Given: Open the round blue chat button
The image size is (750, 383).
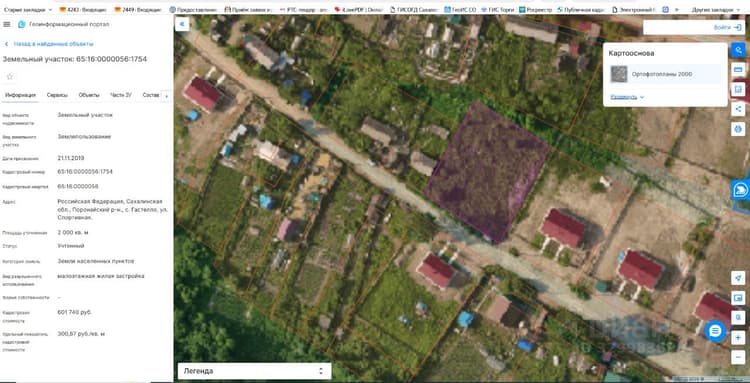Looking at the screenshot, I should point(715,331).
